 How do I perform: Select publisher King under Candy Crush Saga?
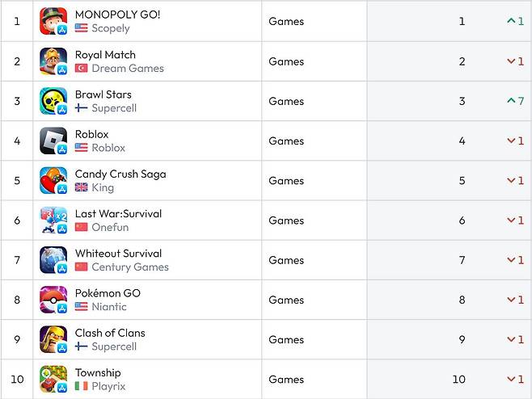[103, 187]
